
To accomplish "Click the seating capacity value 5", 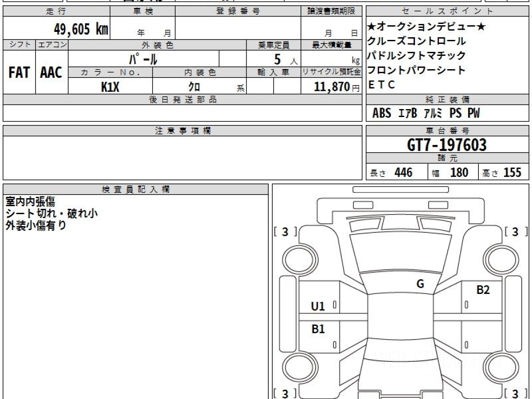I will (278, 59).
